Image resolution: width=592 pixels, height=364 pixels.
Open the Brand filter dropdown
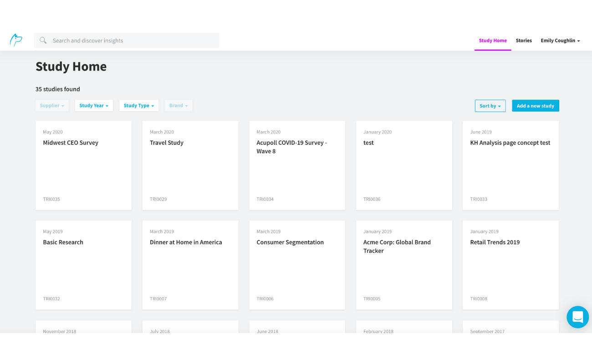[179, 106]
